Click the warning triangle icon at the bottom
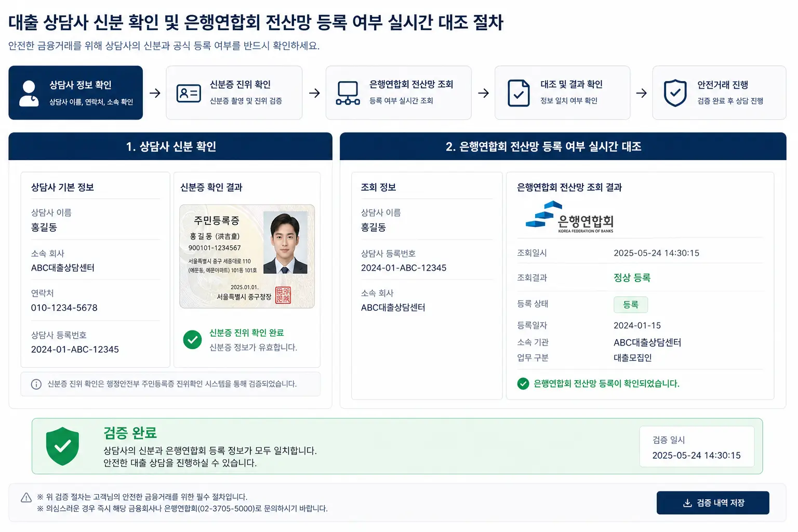The height and width of the screenshot is (532, 798). click(26, 498)
